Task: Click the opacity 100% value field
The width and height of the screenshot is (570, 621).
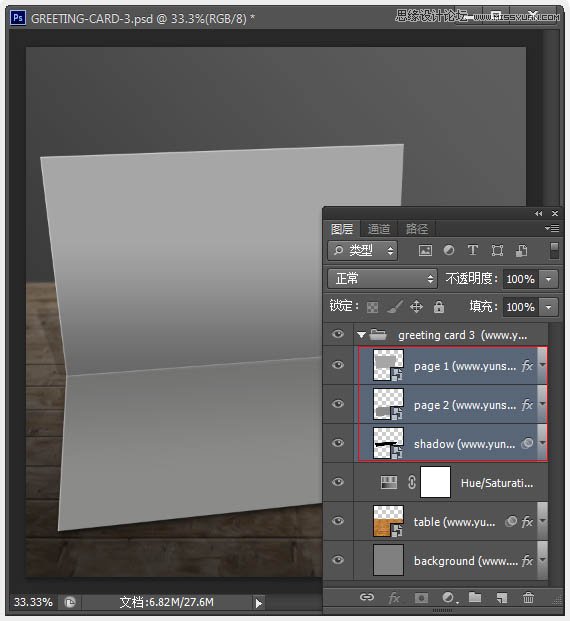Action: (x=521, y=279)
